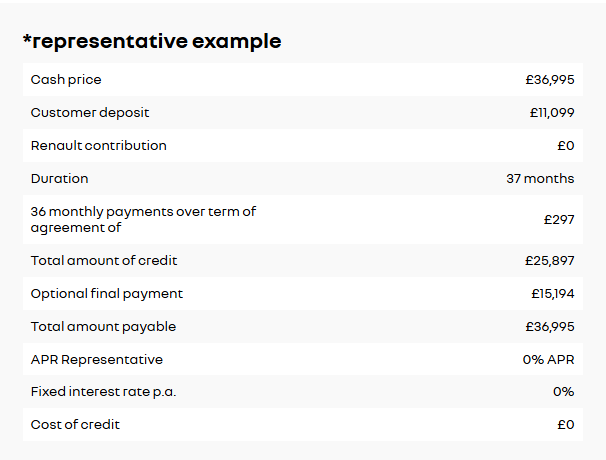Select the Renault contribution row label
606x460 pixels.
99,145
